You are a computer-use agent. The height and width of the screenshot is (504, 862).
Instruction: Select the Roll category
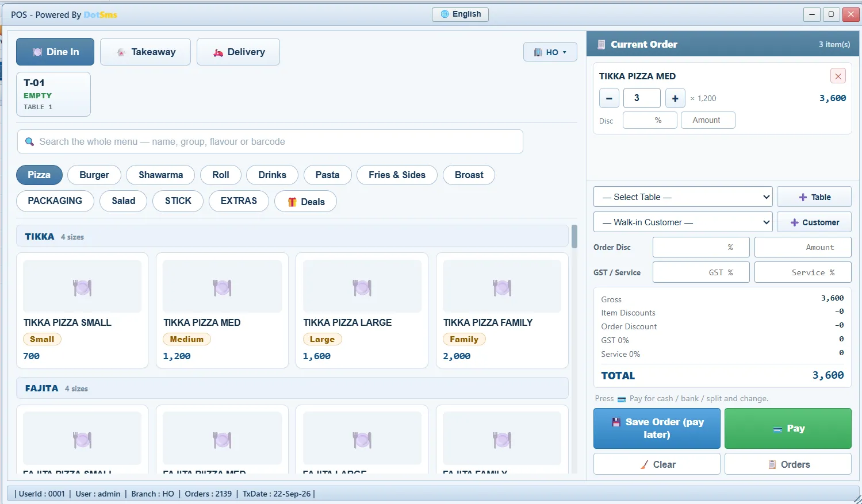221,175
